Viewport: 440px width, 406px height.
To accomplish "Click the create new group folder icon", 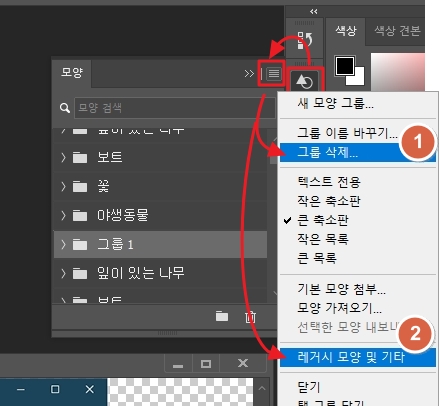I will tap(222, 316).
